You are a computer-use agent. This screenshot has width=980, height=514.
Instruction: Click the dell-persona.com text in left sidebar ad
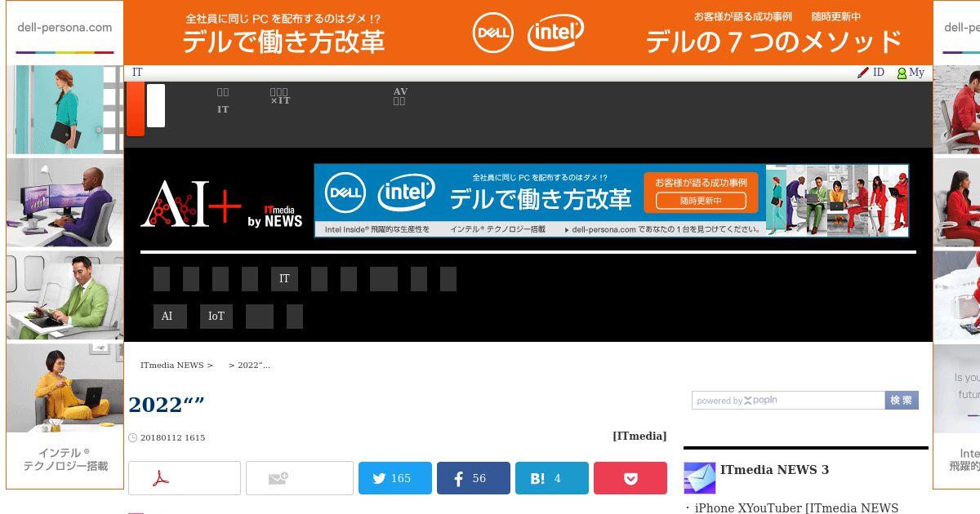(x=65, y=27)
